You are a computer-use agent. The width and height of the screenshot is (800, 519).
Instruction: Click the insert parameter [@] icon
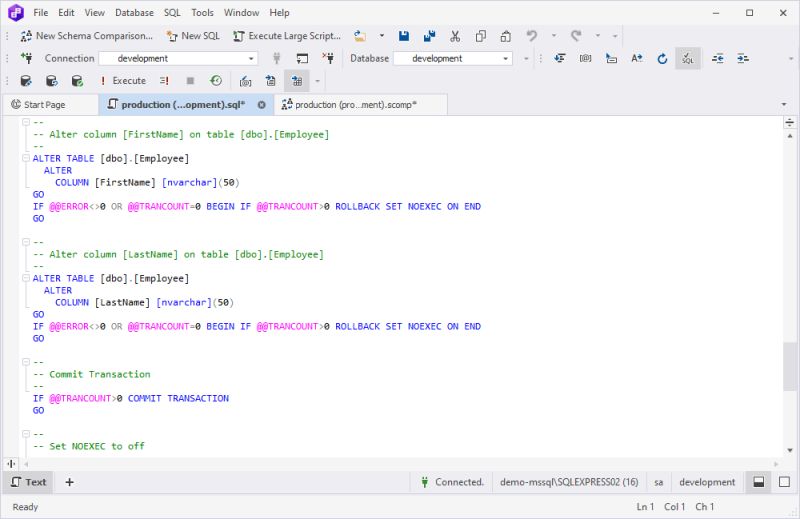[586, 58]
